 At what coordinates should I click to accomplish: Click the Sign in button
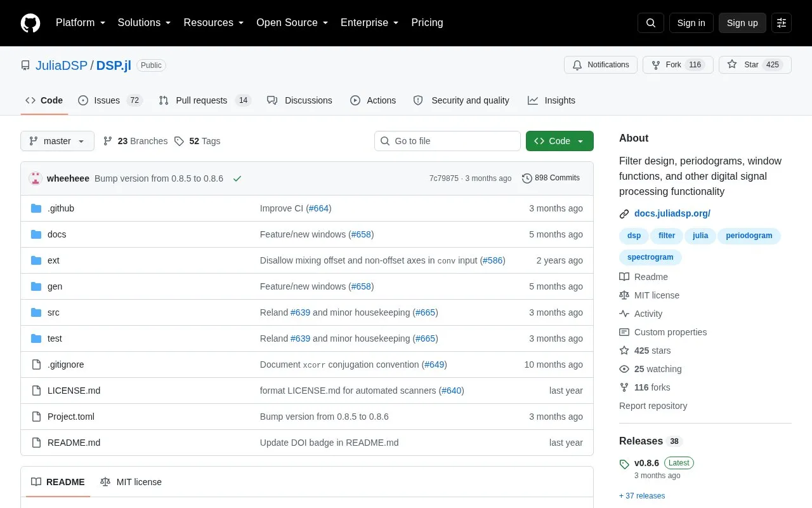tap(691, 23)
